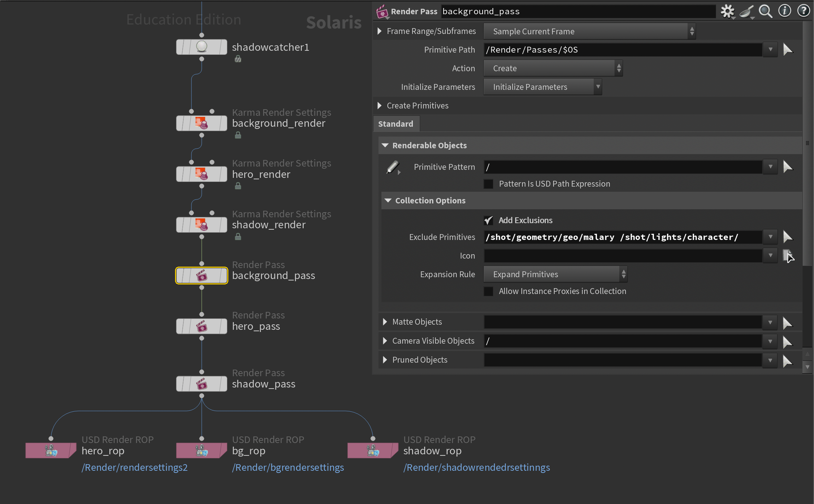Select the Standard tab
This screenshot has width=814, height=504.
point(396,124)
